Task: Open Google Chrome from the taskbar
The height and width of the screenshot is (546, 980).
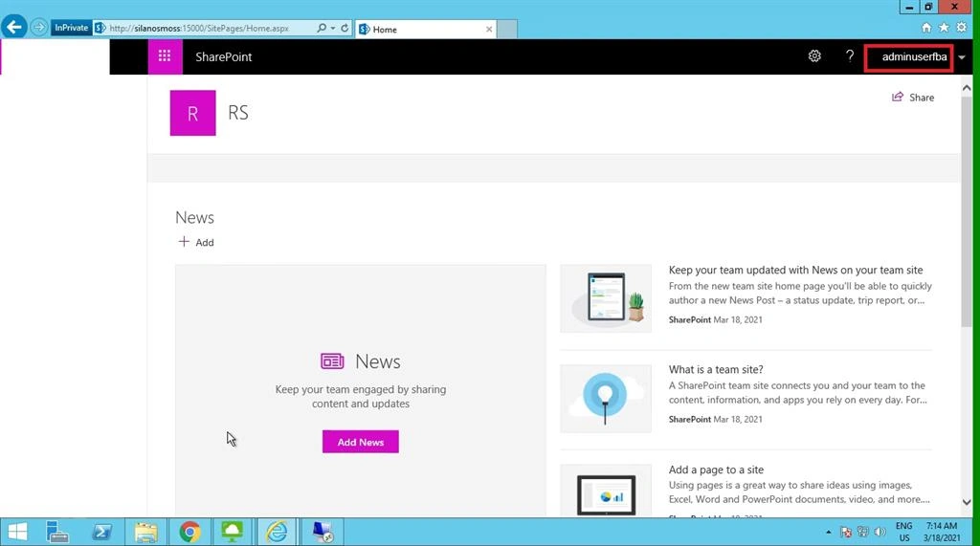Action: coord(189,533)
